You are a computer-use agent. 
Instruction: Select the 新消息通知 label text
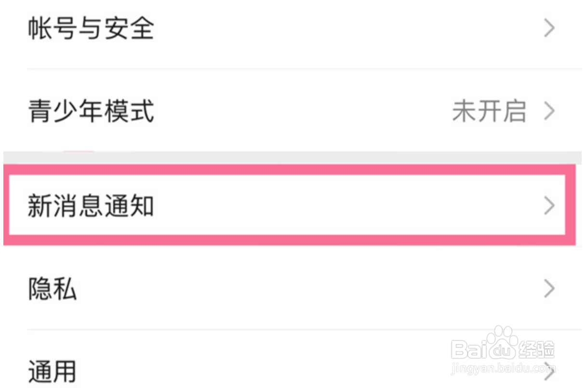coord(91,206)
